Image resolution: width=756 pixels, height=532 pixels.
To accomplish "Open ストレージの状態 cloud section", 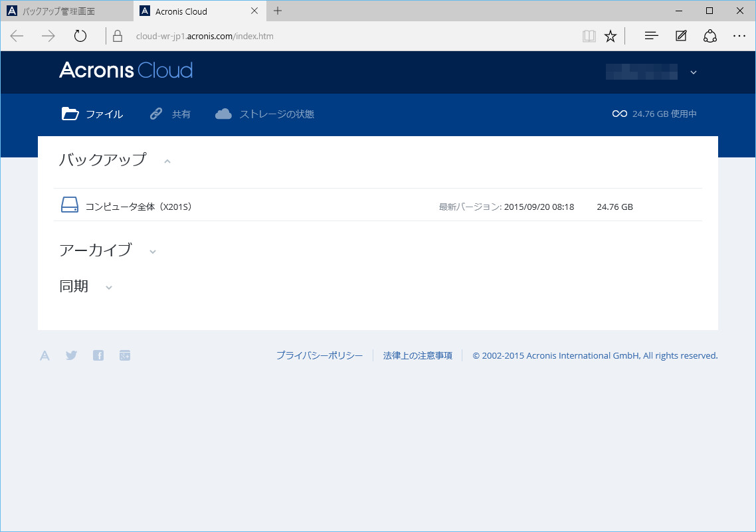I will [264, 114].
